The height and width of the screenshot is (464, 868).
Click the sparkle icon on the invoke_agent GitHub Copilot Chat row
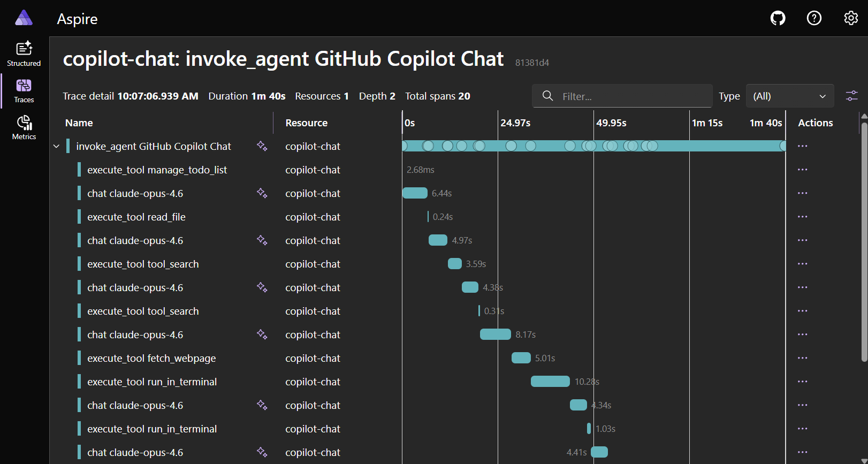pos(262,146)
